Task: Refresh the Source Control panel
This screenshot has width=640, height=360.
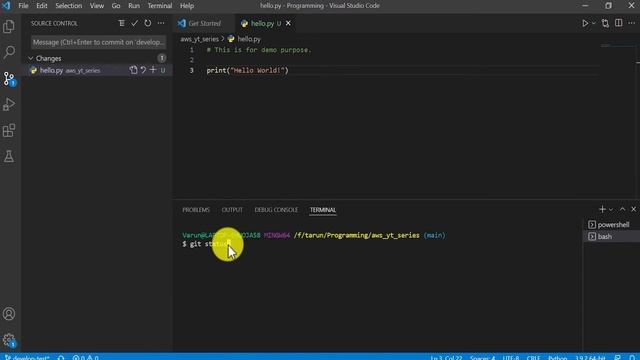Action: tap(147, 23)
